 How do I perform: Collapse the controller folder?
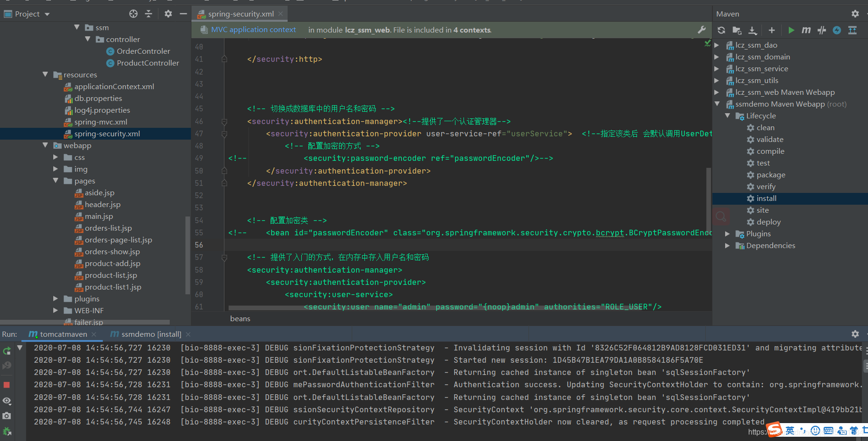pos(88,39)
